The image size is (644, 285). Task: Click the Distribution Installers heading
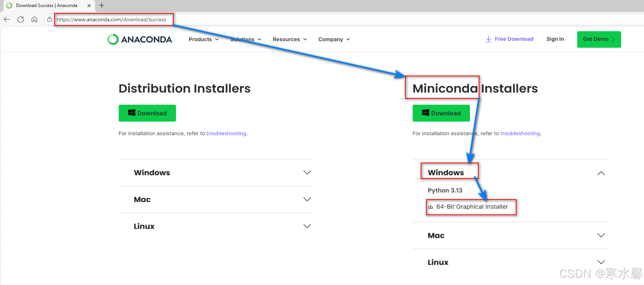184,89
